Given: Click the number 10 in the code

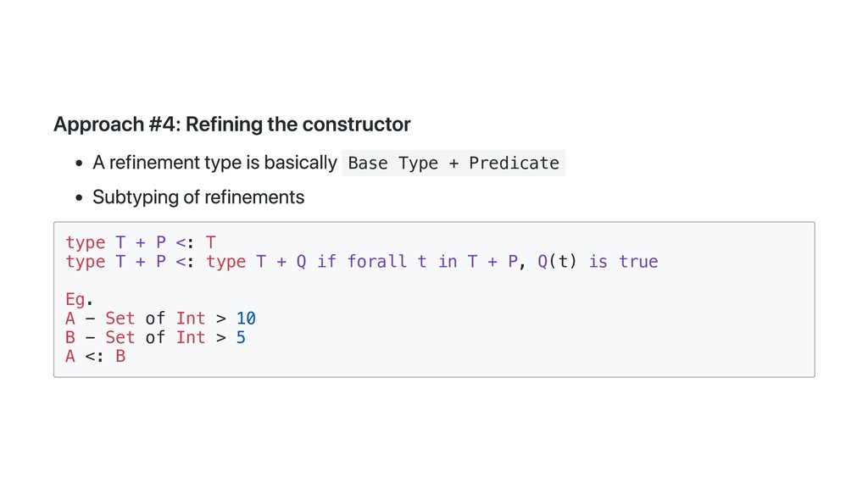Looking at the screenshot, I should (x=246, y=319).
